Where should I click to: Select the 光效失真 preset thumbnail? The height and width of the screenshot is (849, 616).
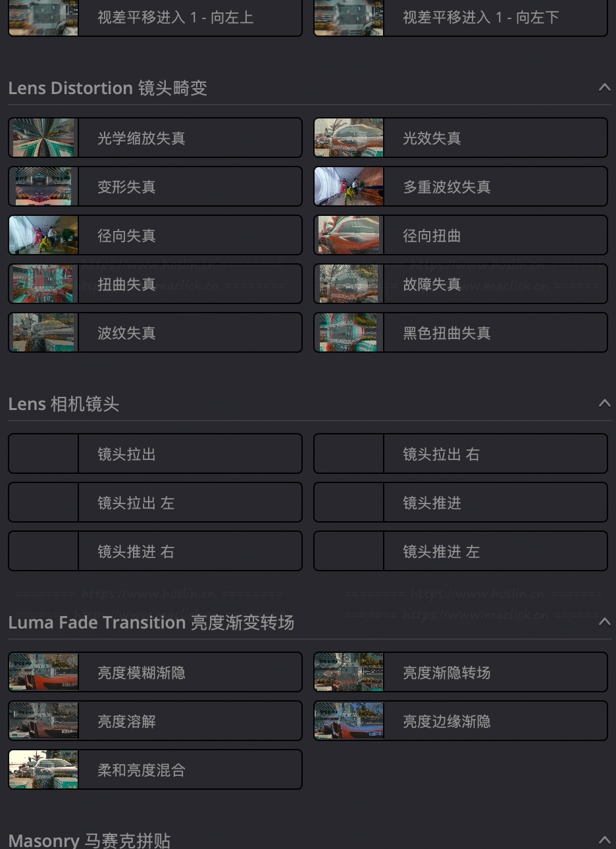click(349, 138)
